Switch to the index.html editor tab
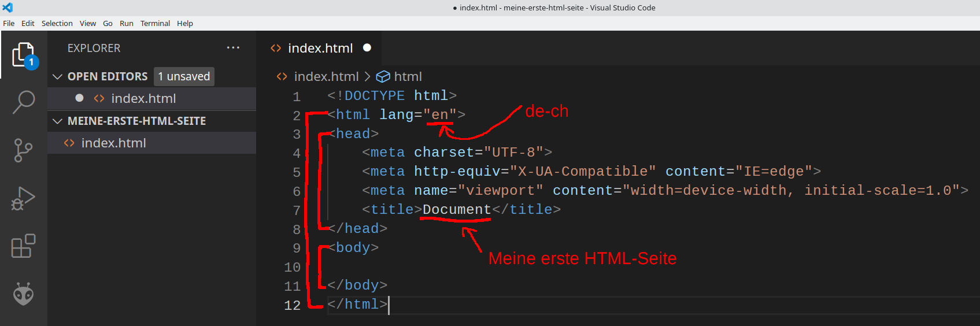This screenshot has width=980, height=326. point(320,48)
